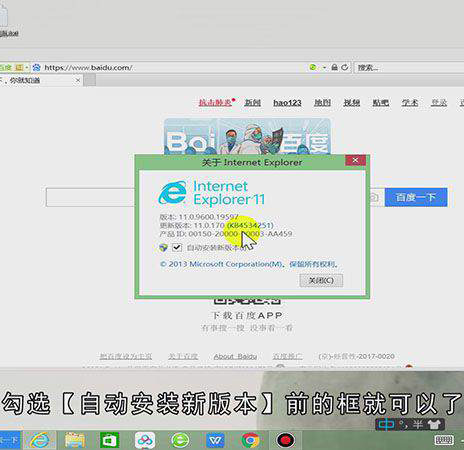Open Internet Explorer from the taskbar
The height and width of the screenshot is (450, 464).
[40, 441]
